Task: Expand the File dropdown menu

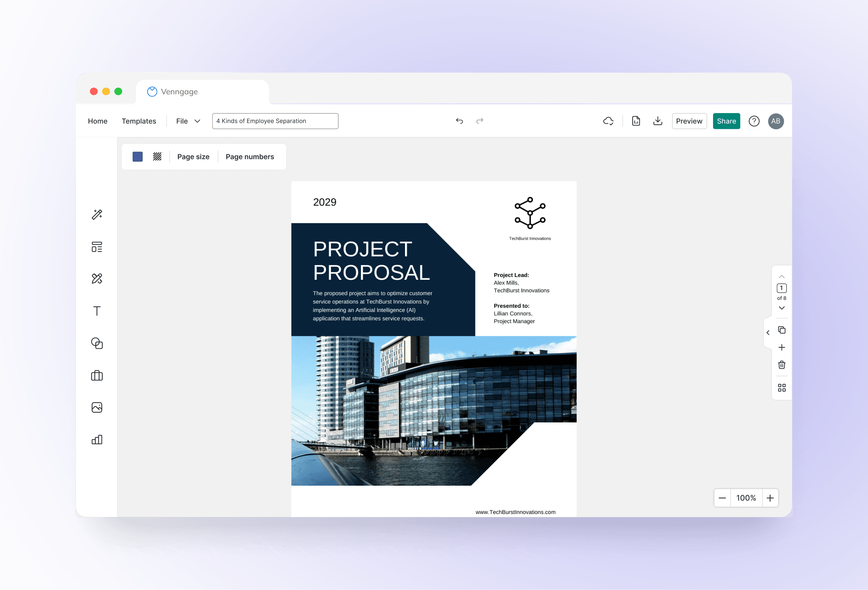Action: coord(188,121)
